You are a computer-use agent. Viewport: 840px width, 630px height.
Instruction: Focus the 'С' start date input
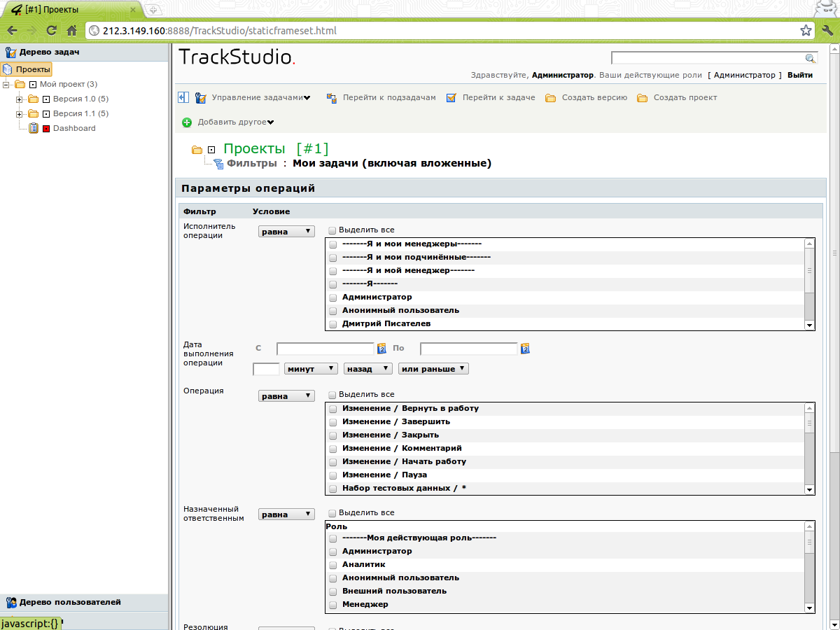325,349
